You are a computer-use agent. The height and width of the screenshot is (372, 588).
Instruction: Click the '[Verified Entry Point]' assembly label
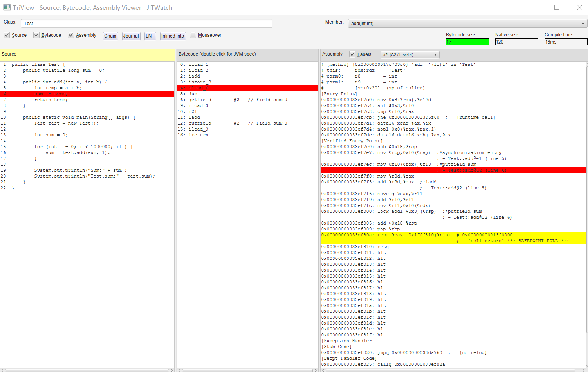[352, 141]
